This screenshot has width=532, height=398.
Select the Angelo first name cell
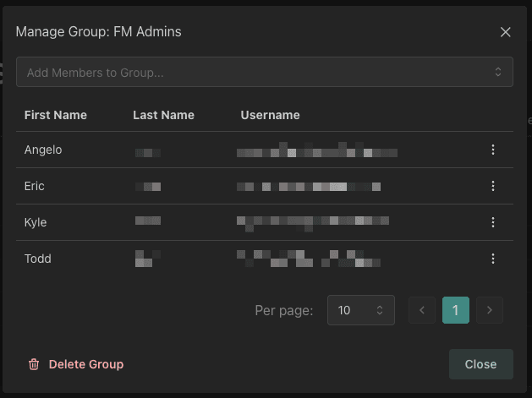pyautogui.click(x=43, y=150)
